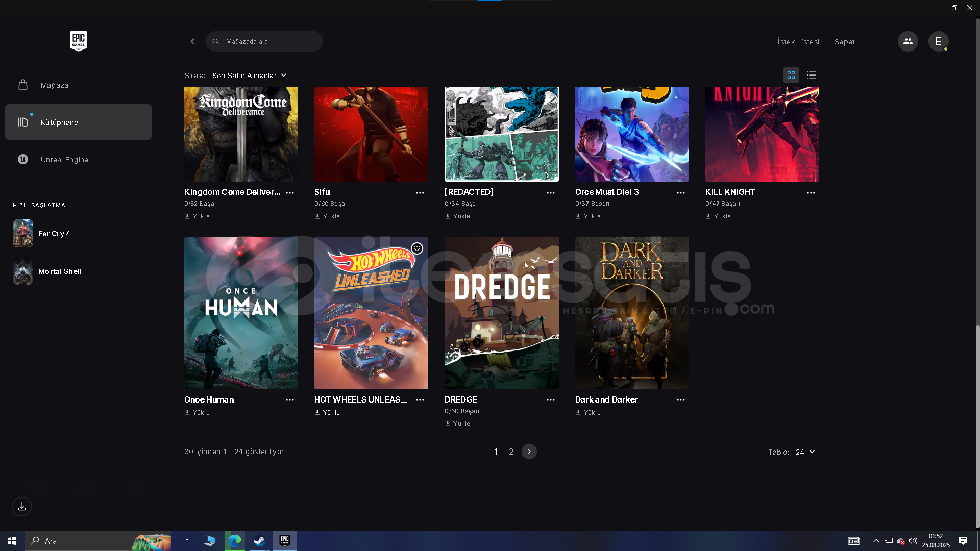Select page 1 in pagination

coord(496,452)
